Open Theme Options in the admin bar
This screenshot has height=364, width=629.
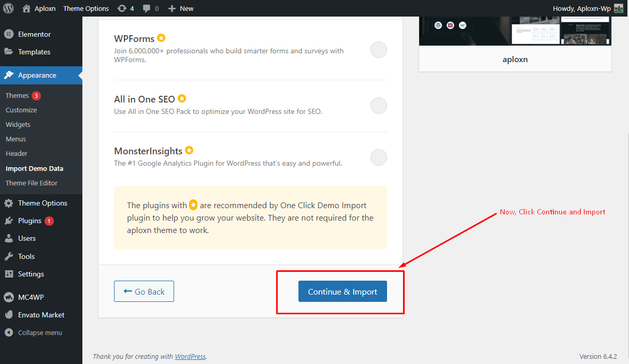(86, 8)
